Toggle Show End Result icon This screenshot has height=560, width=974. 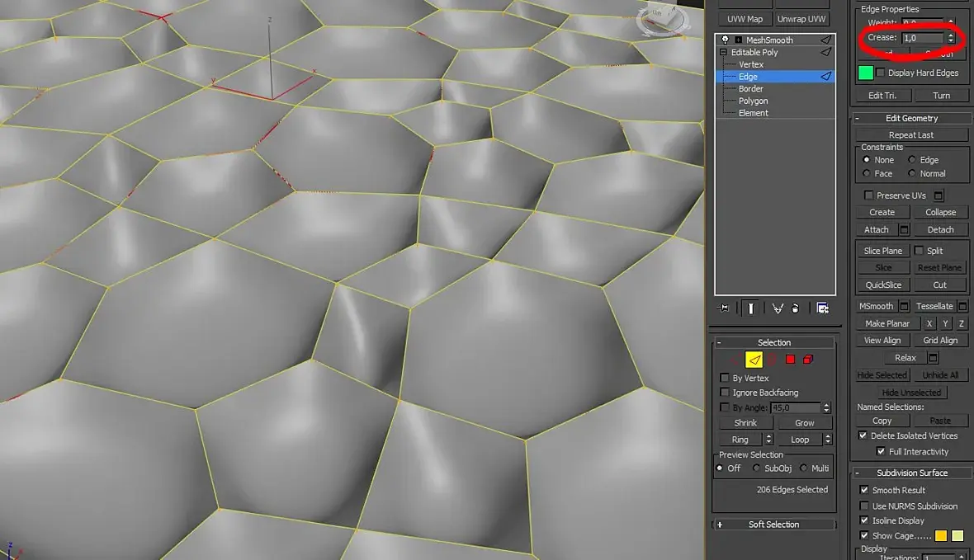[x=751, y=308]
